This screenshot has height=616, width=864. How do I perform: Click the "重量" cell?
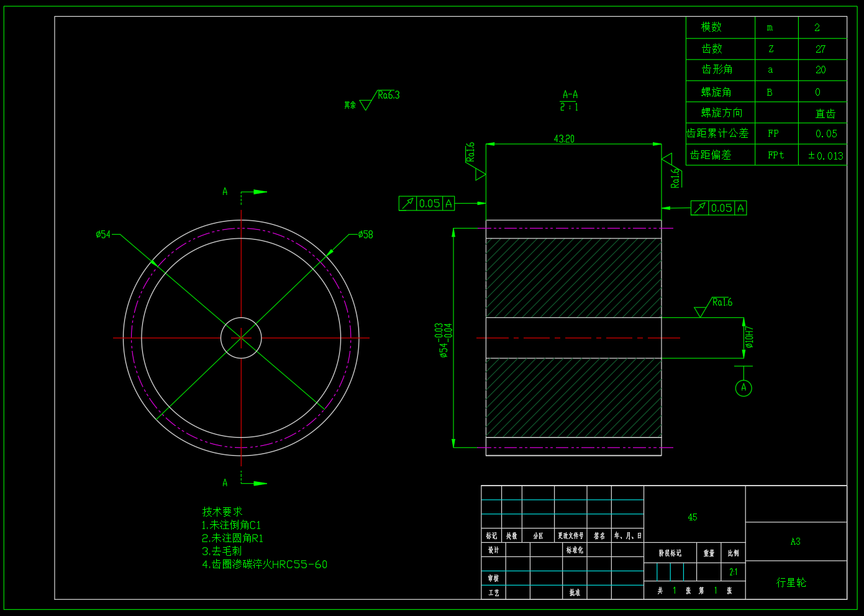point(709,553)
